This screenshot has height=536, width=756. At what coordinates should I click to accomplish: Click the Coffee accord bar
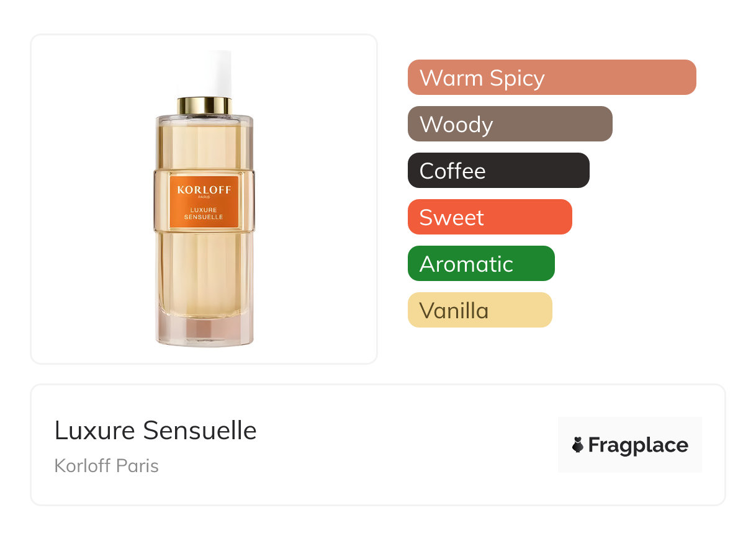point(498,171)
